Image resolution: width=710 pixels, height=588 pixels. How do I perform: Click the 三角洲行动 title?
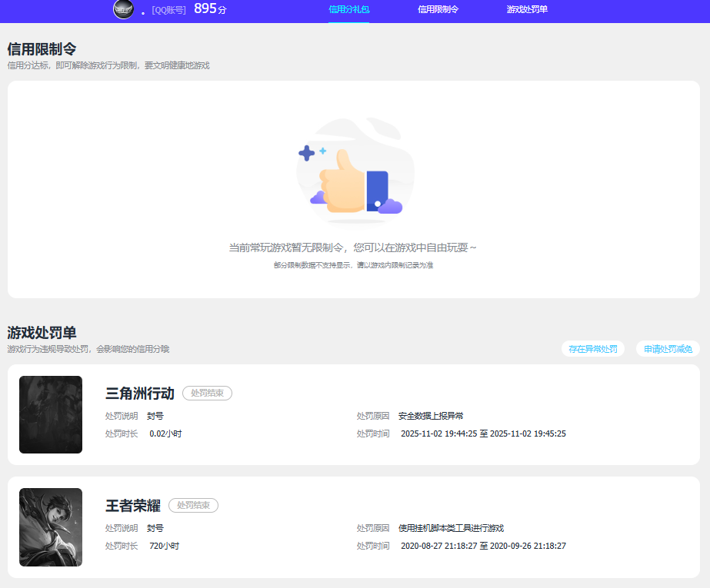click(139, 393)
